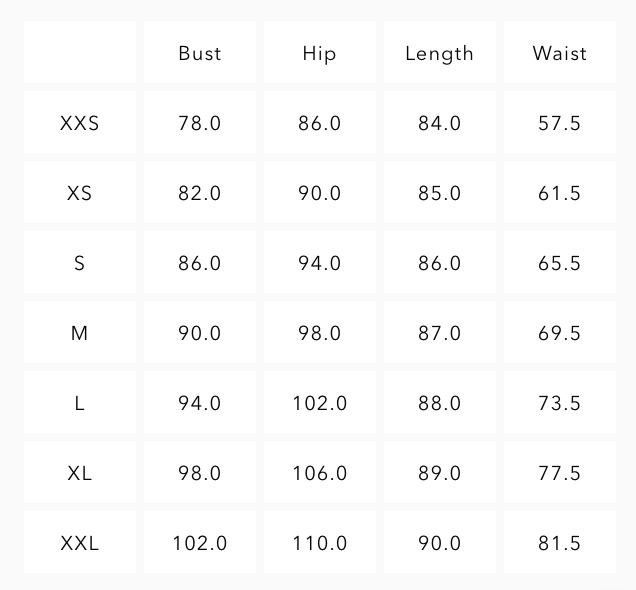This screenshot has height=590, width=636.
Task: Click the XXS length value 84.0
Action: pyautogui.click(x=440, y=123)
